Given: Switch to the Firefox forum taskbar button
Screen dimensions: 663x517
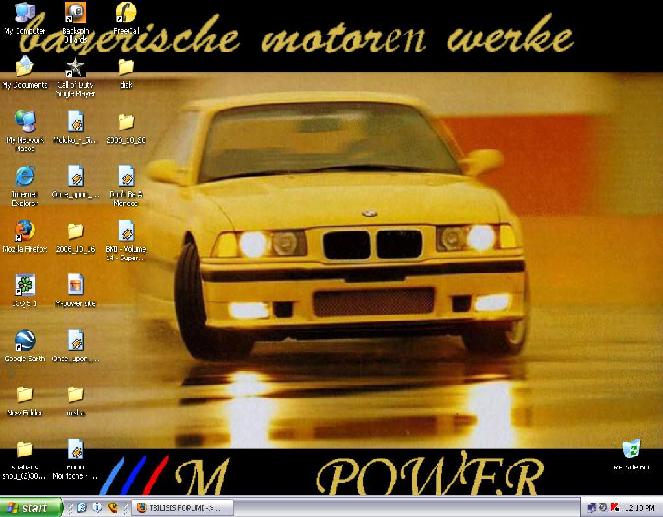Looking at the screenshot, I should click(x=182, y=508).
